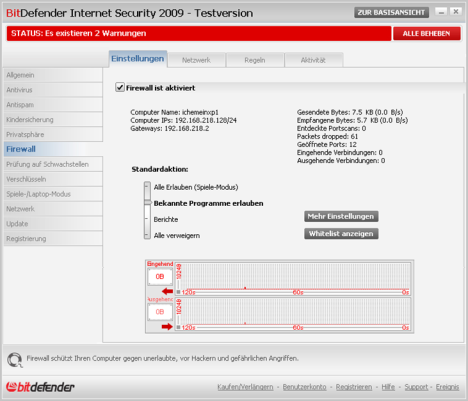Click Gesendete Bytes: 7.5 KB text
Image resolution: width=468 pixels, height=401 pixels.
(x=350, y=112)
